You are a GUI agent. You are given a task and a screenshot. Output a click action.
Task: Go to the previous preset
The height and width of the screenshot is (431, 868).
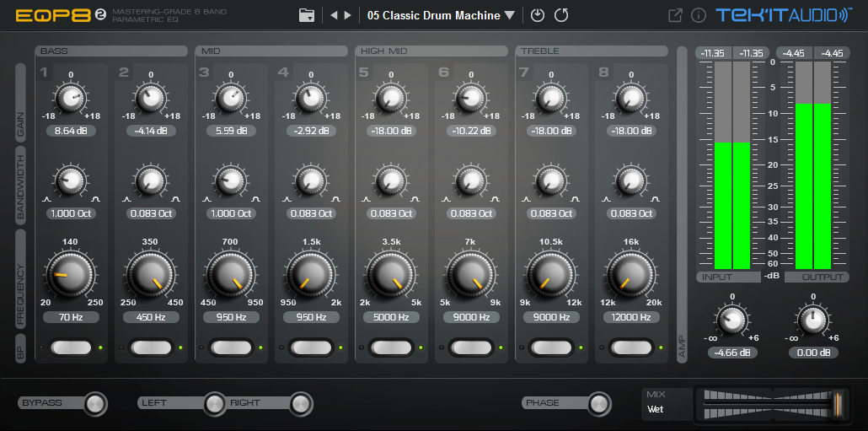click(334, 15)
